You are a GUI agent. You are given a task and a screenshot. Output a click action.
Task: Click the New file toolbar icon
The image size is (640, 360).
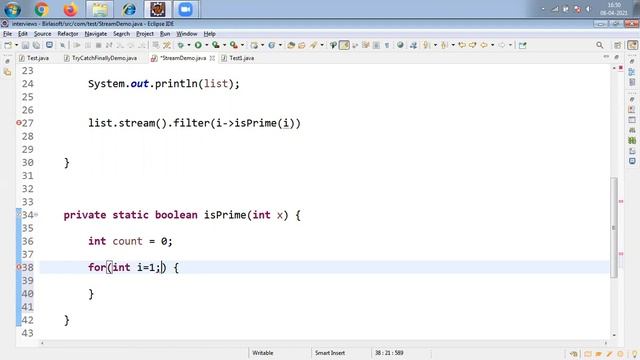click(8, 45)
